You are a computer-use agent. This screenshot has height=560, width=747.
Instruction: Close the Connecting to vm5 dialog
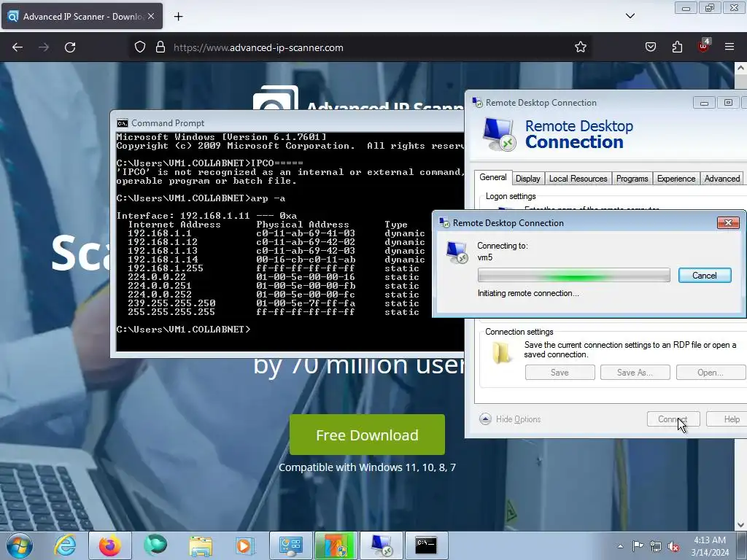(x=728, y=222)
